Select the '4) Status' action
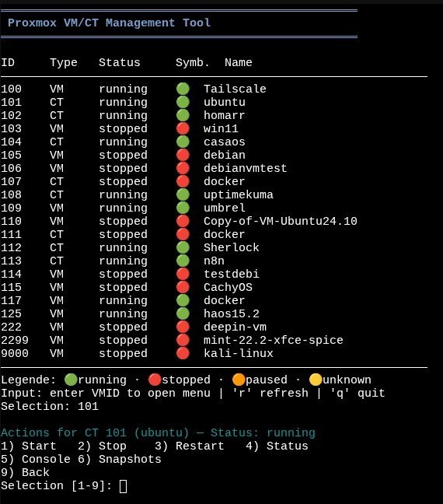The image size is (443, 504). [277, 446]
